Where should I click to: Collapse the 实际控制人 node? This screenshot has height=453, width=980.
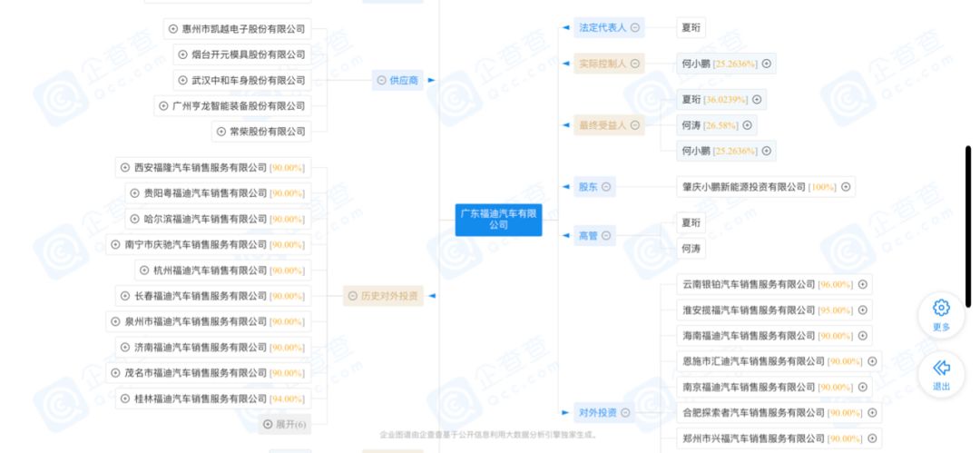point(635,64)
